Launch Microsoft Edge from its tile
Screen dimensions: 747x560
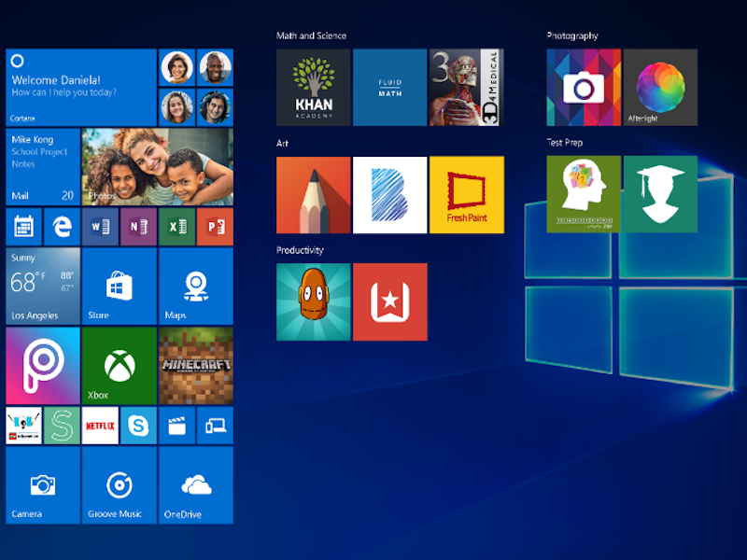coord(62,227)
